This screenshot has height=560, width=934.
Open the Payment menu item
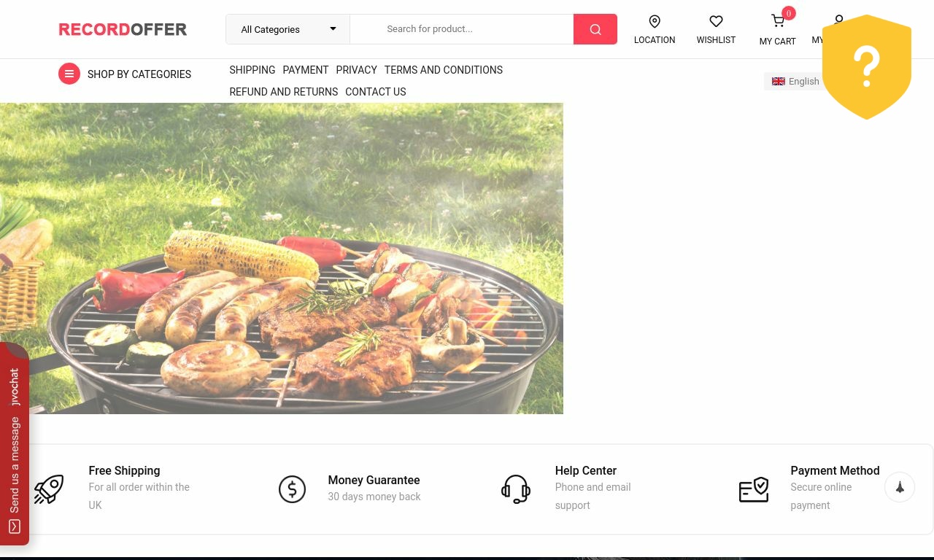[305, 70]
